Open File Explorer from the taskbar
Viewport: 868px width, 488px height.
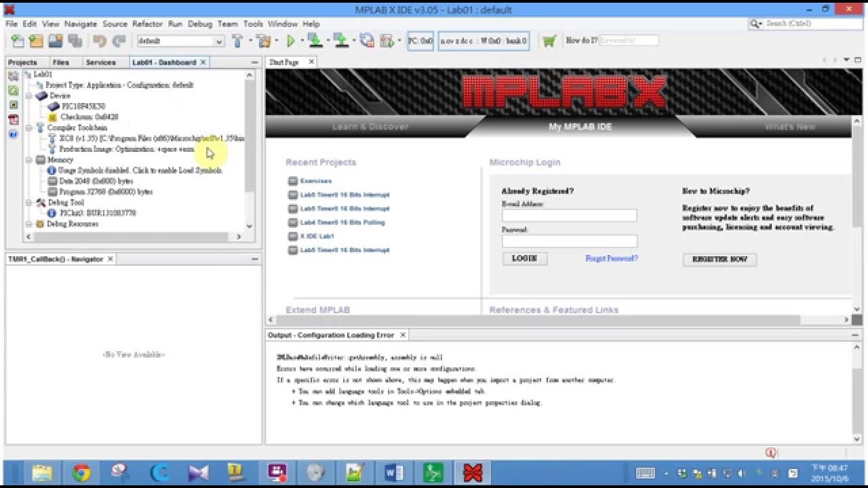(41, 472)
